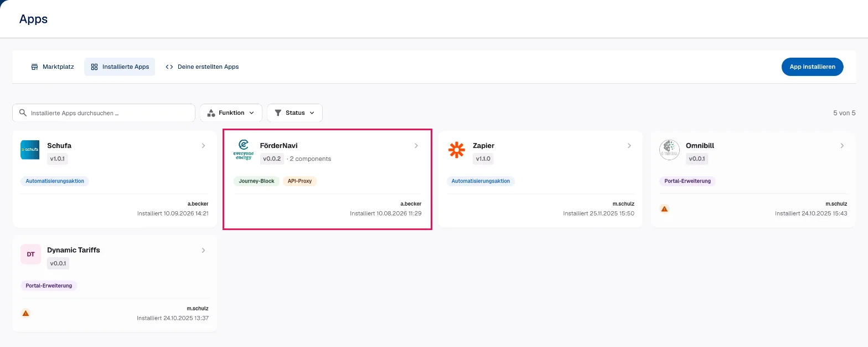Click "Installiert 10.09.2026 14:21" on Schufa card

point(173,213)
